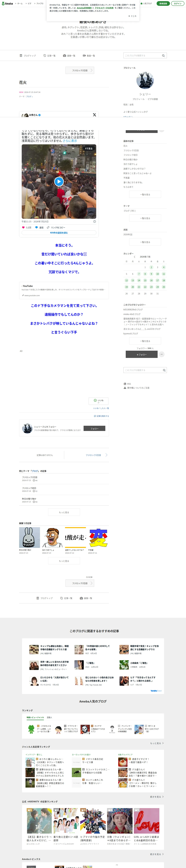This screenshot has width=186, height=868.
Task: Select July 25 in the calendar
Action: [164, 287]
